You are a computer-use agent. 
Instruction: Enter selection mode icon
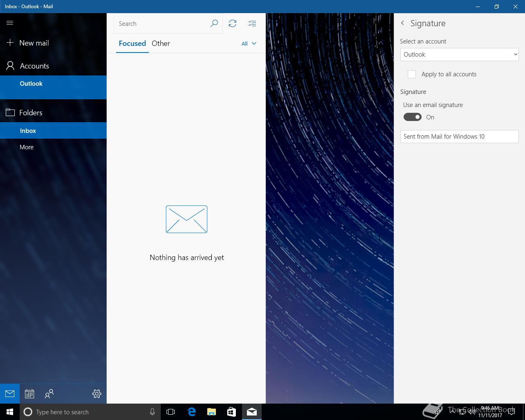[252, 23]
